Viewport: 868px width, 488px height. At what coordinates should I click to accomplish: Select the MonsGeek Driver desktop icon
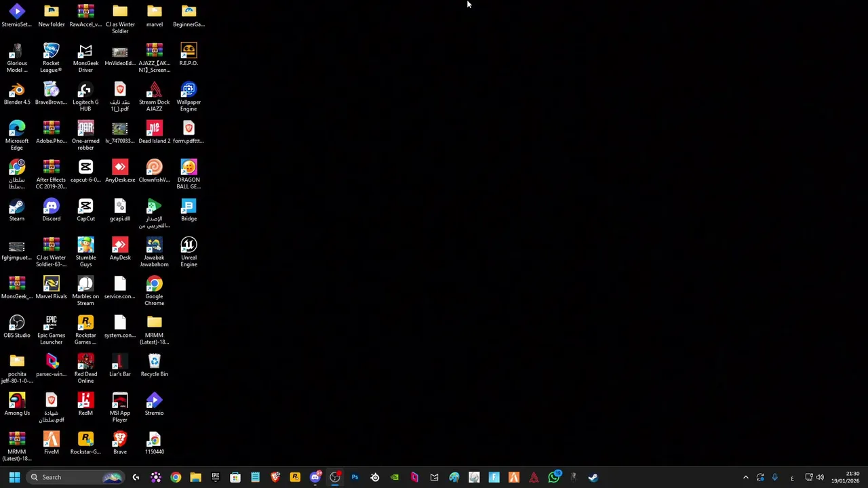pos(85,58)
